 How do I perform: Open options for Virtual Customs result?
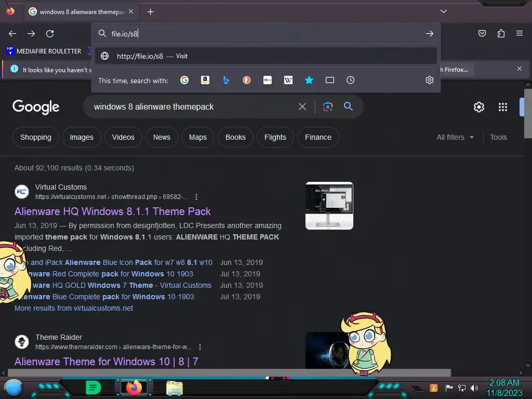pos(196,197)
